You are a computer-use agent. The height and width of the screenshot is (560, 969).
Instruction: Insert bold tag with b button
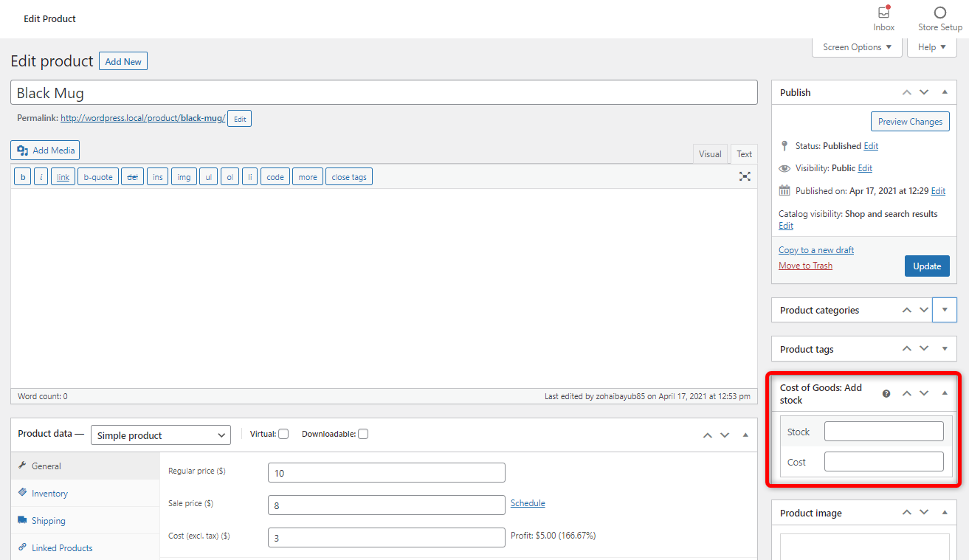click(22, 177)
